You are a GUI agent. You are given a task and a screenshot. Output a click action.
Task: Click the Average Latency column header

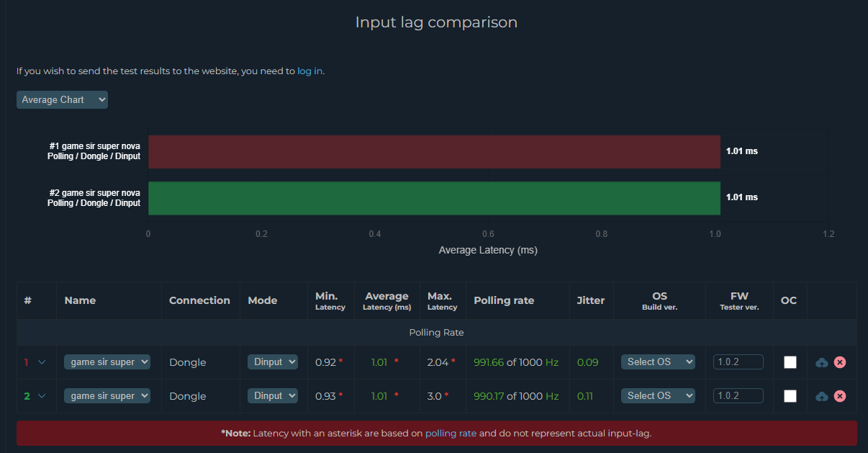[x=386, y=301]
